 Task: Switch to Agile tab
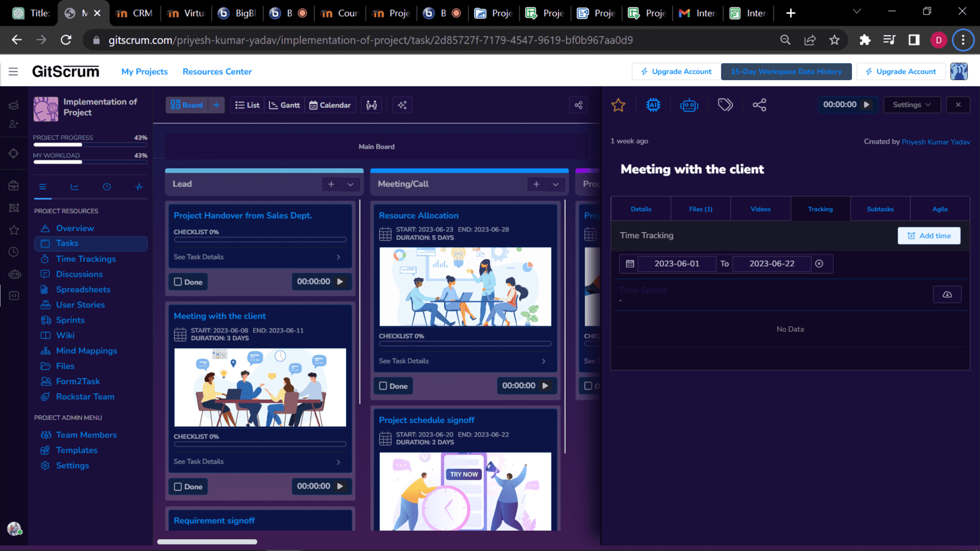pyautogui.click(x=940, y=209)
